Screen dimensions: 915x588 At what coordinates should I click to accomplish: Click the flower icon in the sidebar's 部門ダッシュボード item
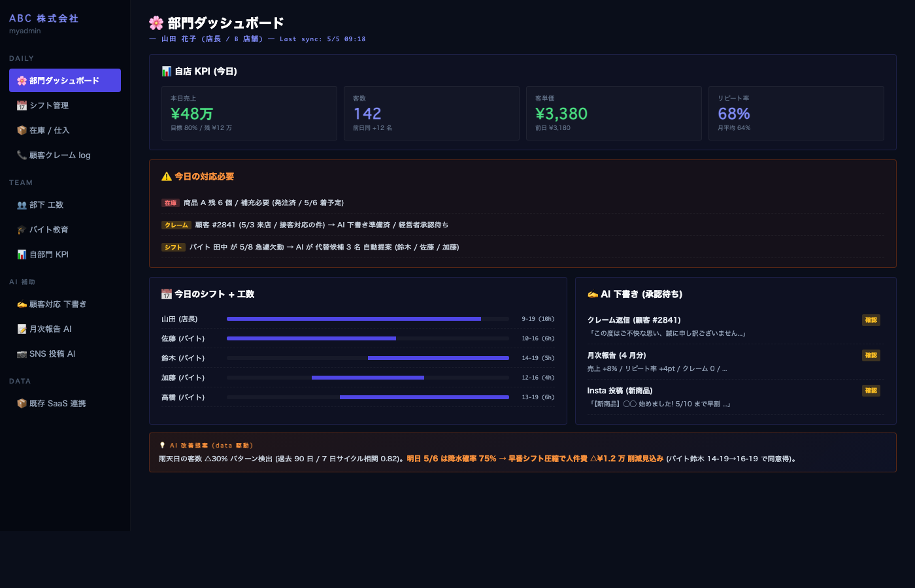click(22, 80)
